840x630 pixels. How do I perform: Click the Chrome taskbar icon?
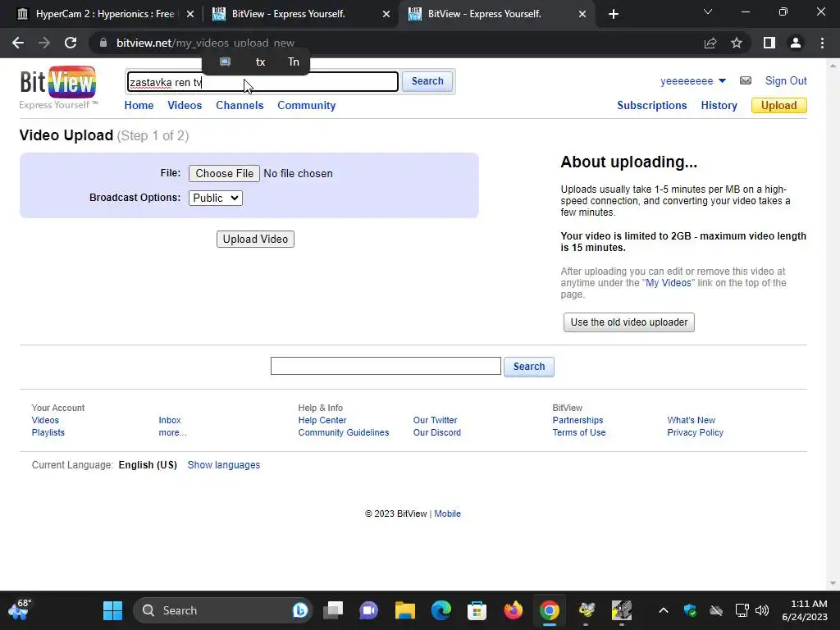(x=549, y=610)
